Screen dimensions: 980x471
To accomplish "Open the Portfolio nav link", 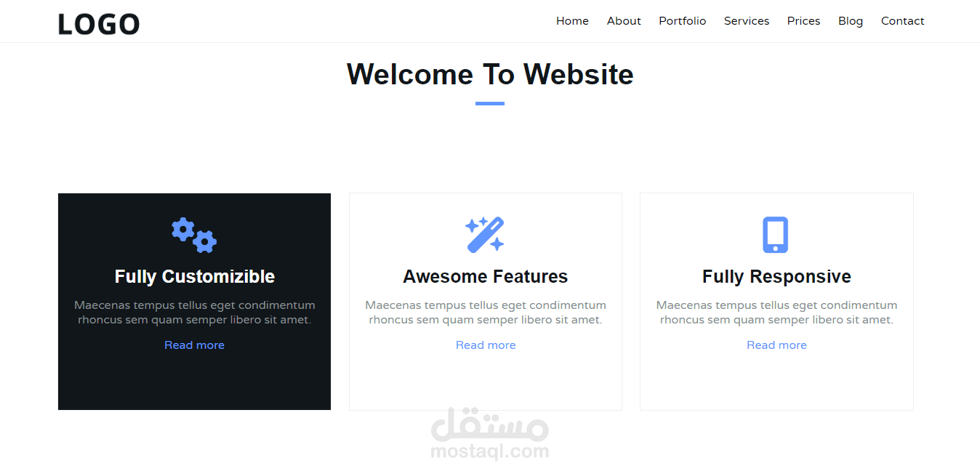I will click(683, 21).
